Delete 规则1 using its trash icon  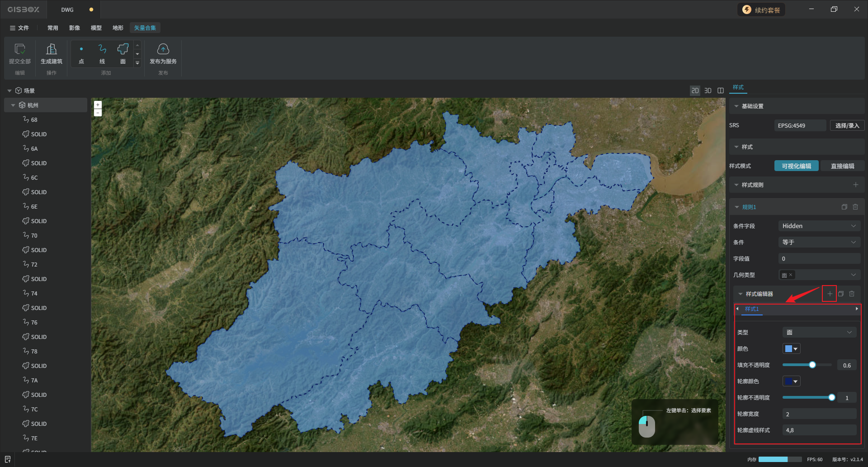click(855, 207)
